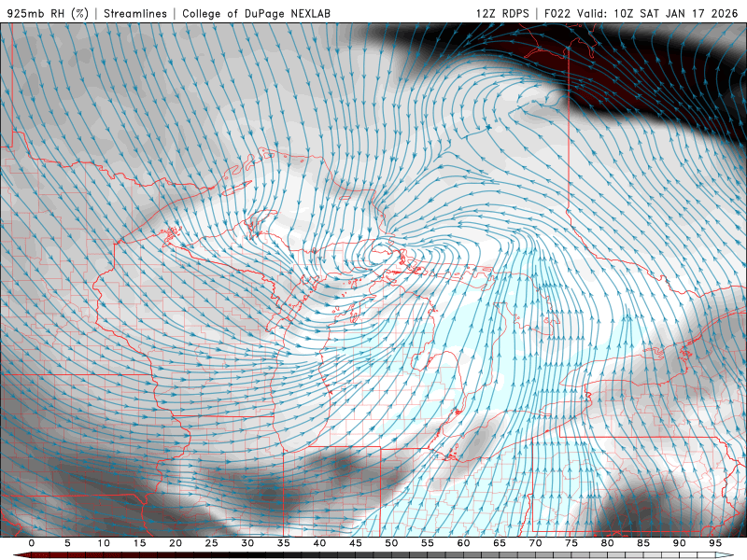
Task: Click the '55' value on color scale
Action: tap(428, 543)
